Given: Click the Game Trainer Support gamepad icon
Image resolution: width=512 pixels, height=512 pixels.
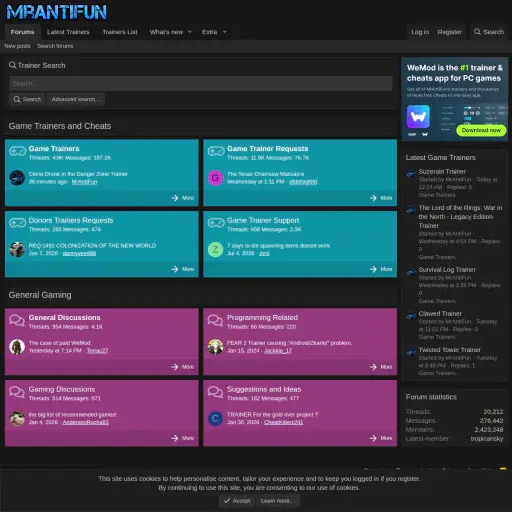Looking at the screenshot, I should click(x=216, y=223).
